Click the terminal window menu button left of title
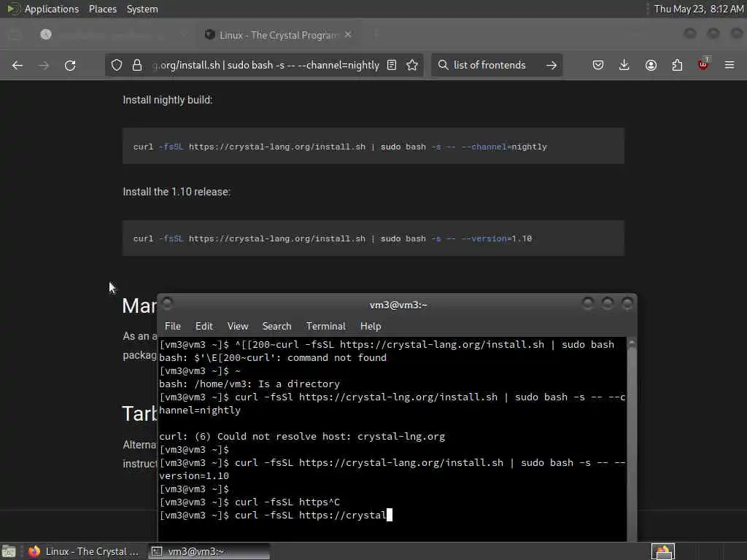The image size is (747, 560). 167,303
